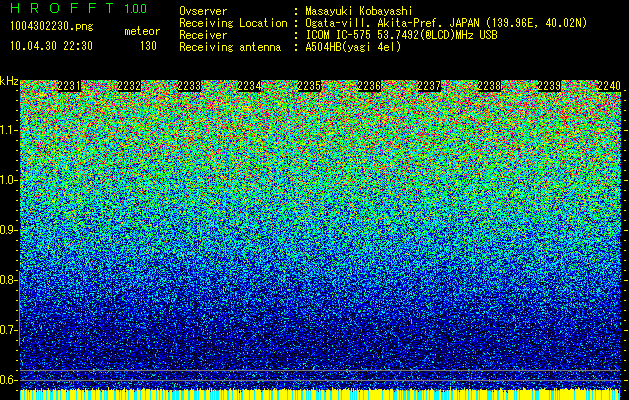Click the 2232 time marker
This screenshot has width=629, height=400.
(129, 86)
